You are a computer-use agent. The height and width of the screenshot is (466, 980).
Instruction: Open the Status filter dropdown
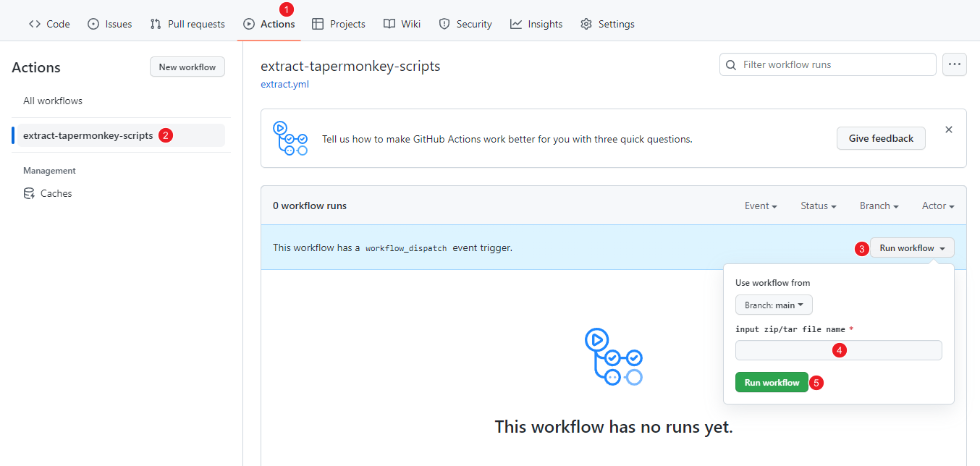tap(819, 206)
